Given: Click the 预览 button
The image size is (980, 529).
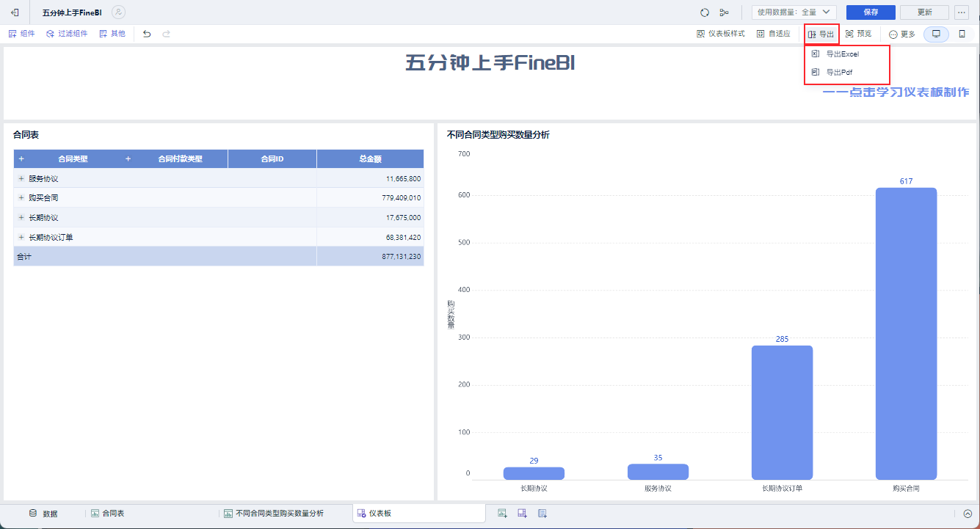Looking at the screenshot, I should coord(859,34).
